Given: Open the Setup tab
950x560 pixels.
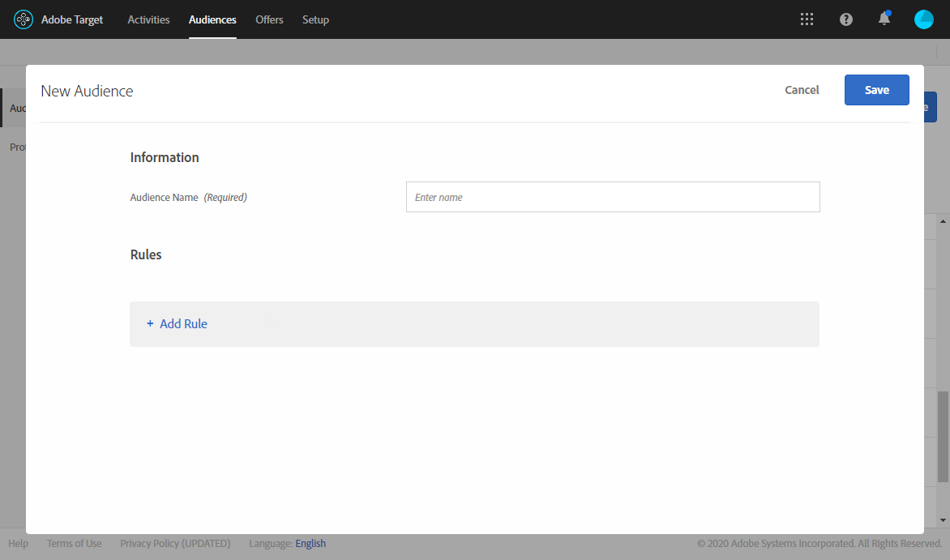Looking at the screenshot, I should point(315,19).
